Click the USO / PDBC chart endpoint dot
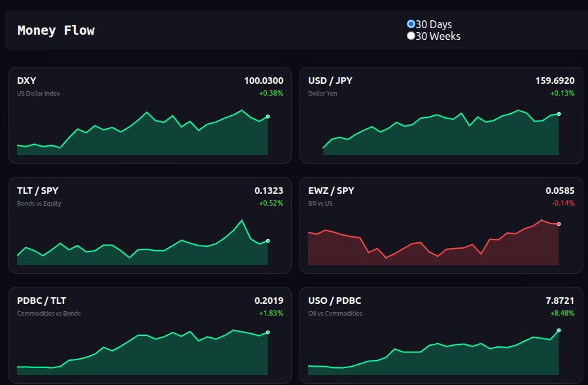The image size is (588, 385). coord(559,331)
